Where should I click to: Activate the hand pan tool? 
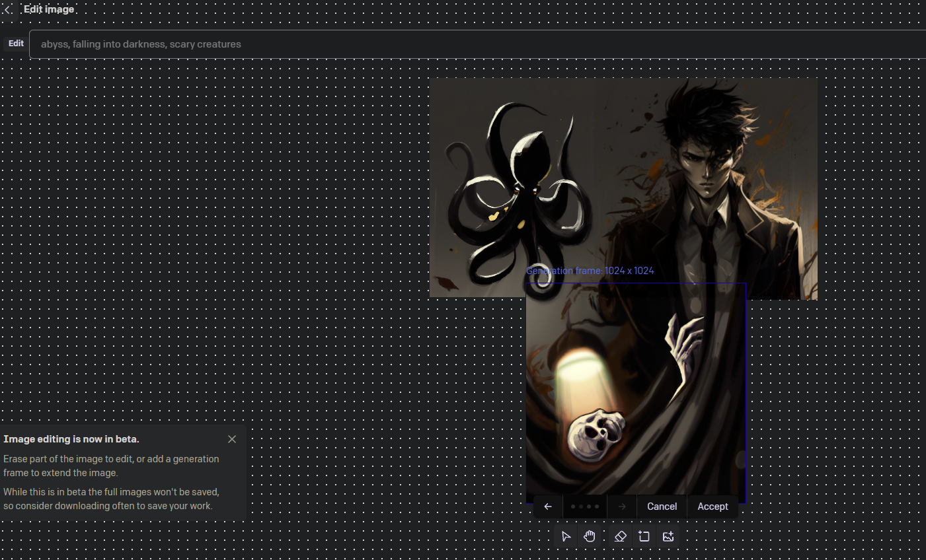point(590,536)
